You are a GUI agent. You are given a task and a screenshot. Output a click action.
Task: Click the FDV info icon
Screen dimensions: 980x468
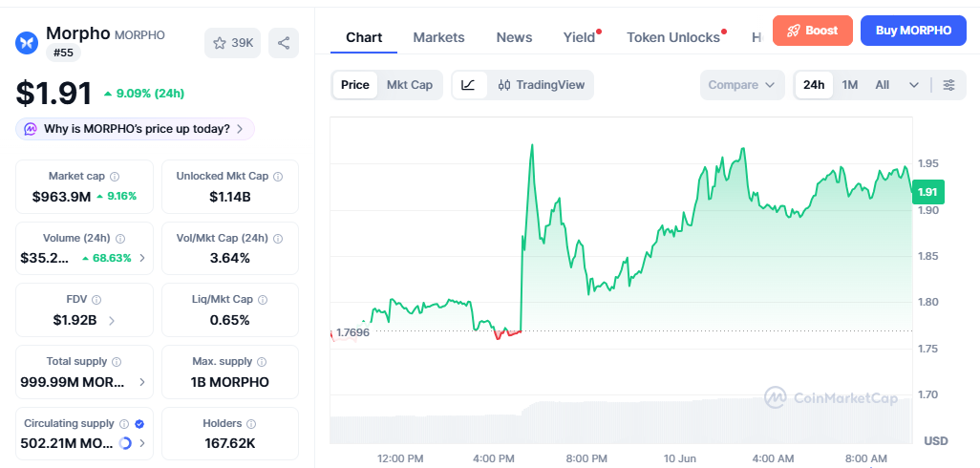tap(96, 300)
